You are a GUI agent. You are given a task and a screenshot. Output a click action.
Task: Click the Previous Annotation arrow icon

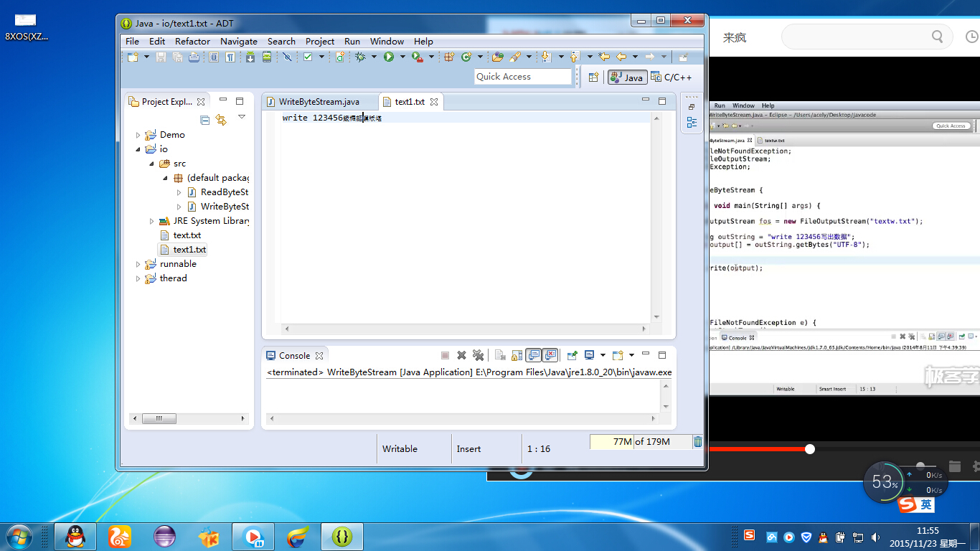point(574,57)
